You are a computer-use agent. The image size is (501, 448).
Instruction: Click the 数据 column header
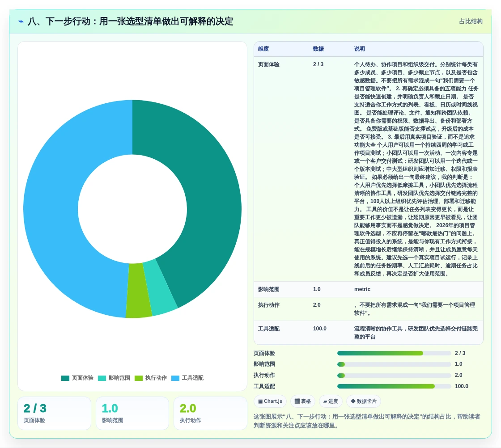(x=318, y=49)
